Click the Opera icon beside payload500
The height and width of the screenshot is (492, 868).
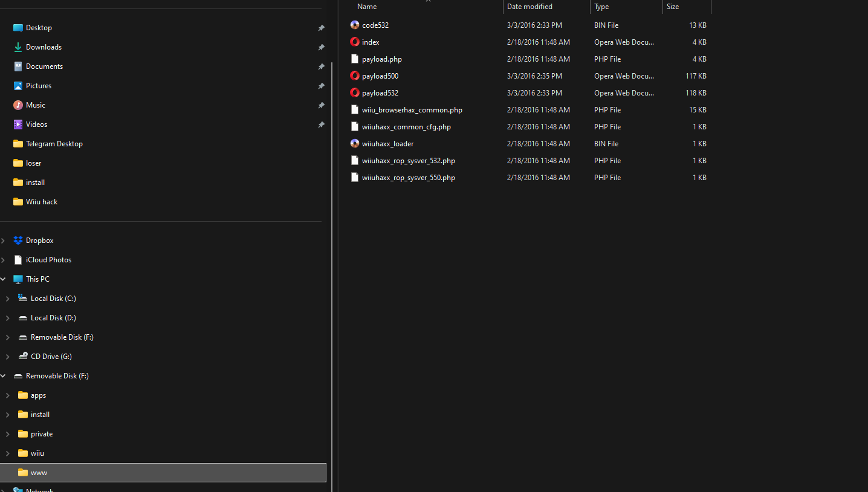pos(355,76)
